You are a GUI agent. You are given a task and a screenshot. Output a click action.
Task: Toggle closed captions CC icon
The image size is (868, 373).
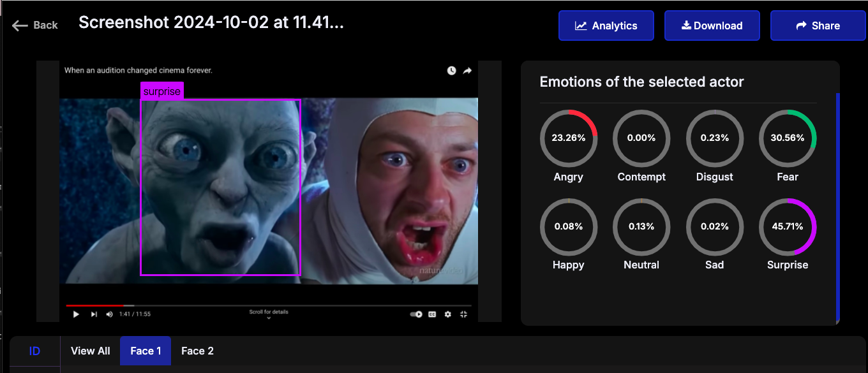[432, 314]
